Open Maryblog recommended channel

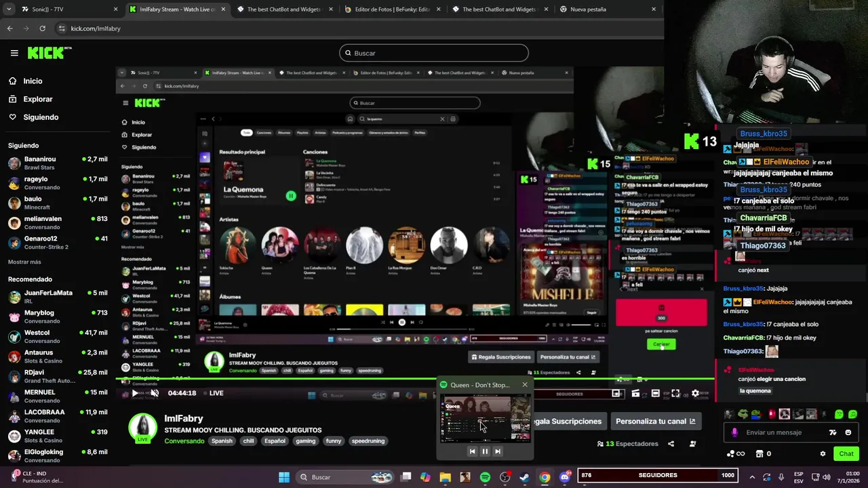tap(58, 317)
